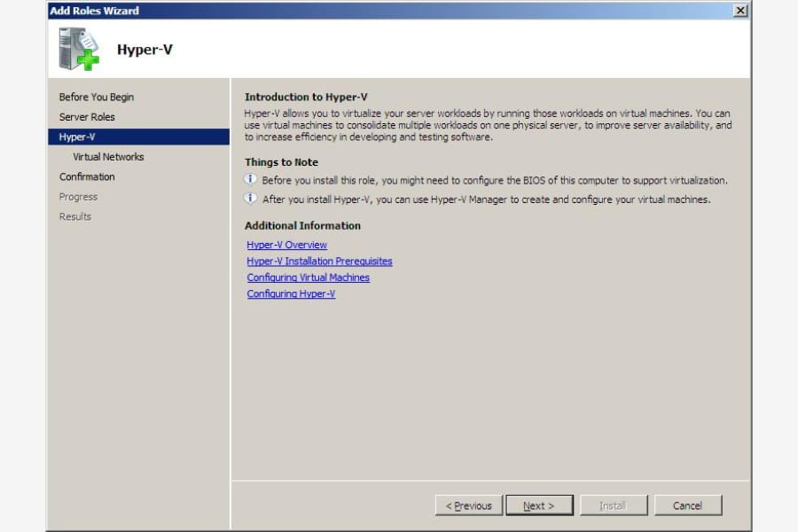Open the Hyper-V Overview link
This screenshot has width=798, height=532.
tap(286, 245)
